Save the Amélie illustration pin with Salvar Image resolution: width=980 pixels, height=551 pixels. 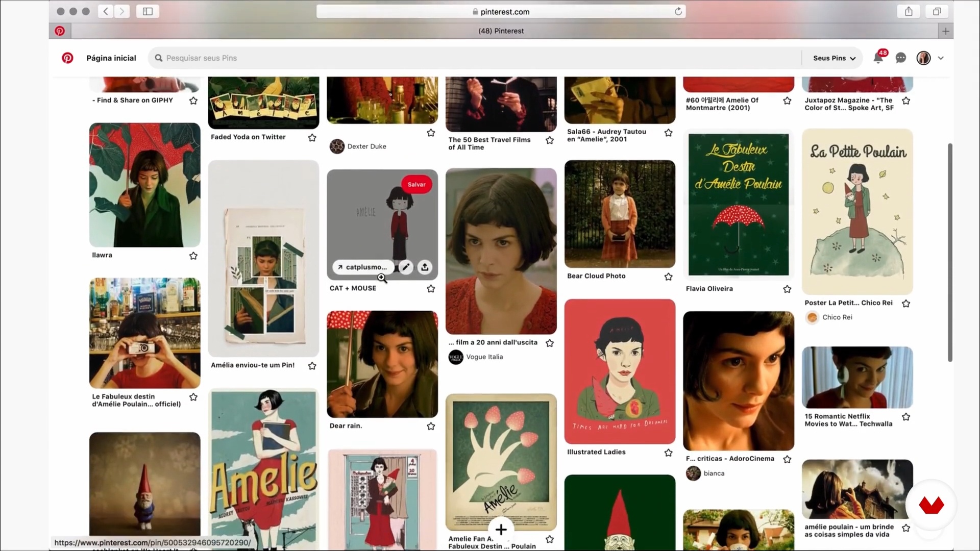[x=416, y=184]
